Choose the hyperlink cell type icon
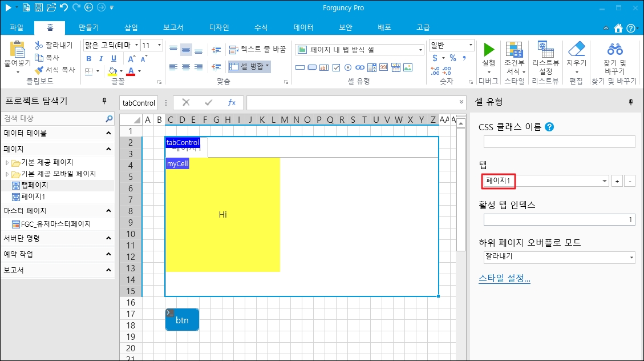This screenshot has height=361, width=644. pos(361,67)
